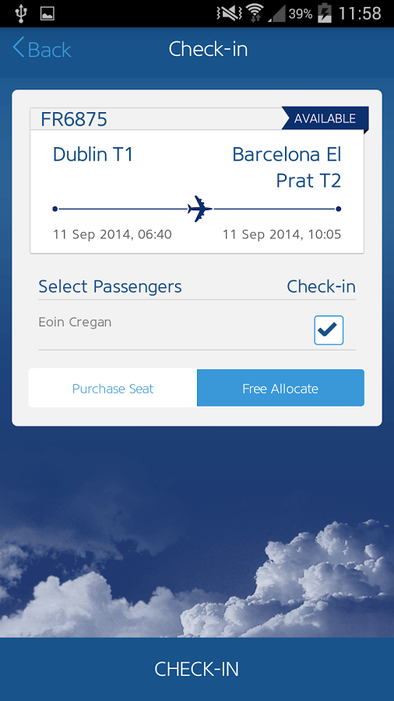
Task: Tap the Wi-Fi signal icon
Action: pyautogui.click(x=255, y=13)
